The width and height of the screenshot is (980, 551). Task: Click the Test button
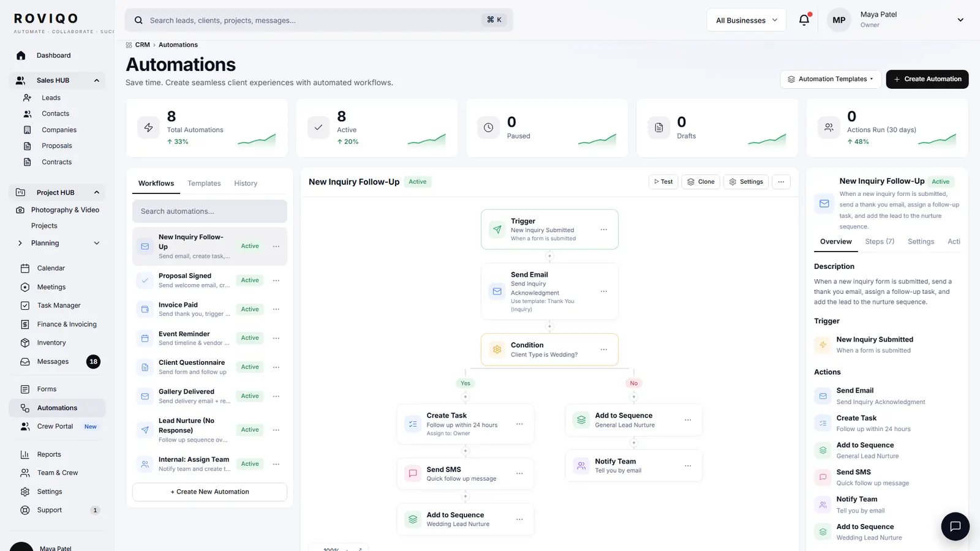click(x=663, y=182)
